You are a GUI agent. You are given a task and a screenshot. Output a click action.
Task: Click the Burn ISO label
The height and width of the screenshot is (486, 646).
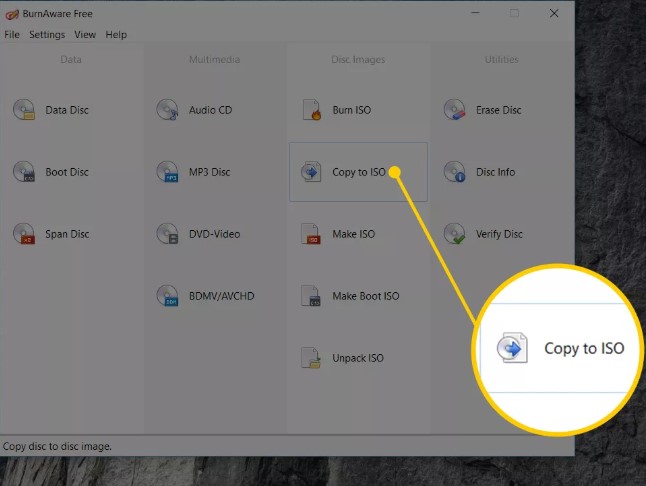(352, 110)
